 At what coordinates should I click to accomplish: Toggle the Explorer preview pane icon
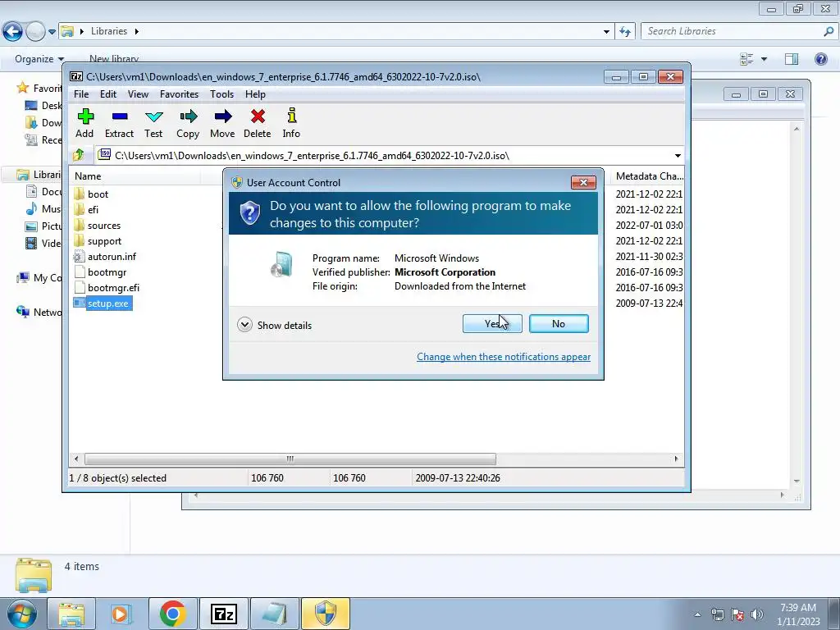click(792, 59)
